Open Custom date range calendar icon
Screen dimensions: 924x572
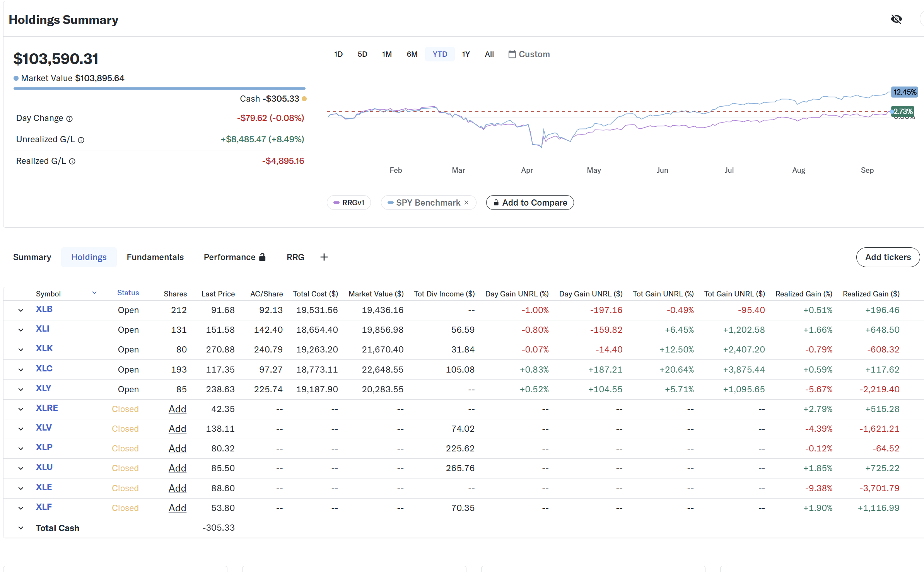point(512,54)
